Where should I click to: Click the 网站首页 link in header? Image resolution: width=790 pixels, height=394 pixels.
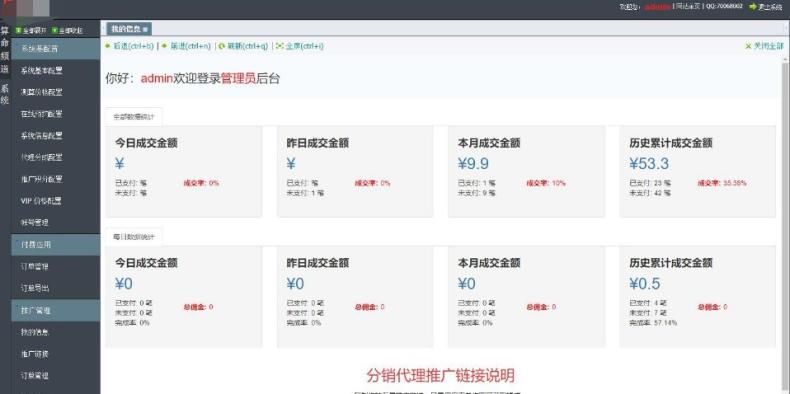coord(687,7)
